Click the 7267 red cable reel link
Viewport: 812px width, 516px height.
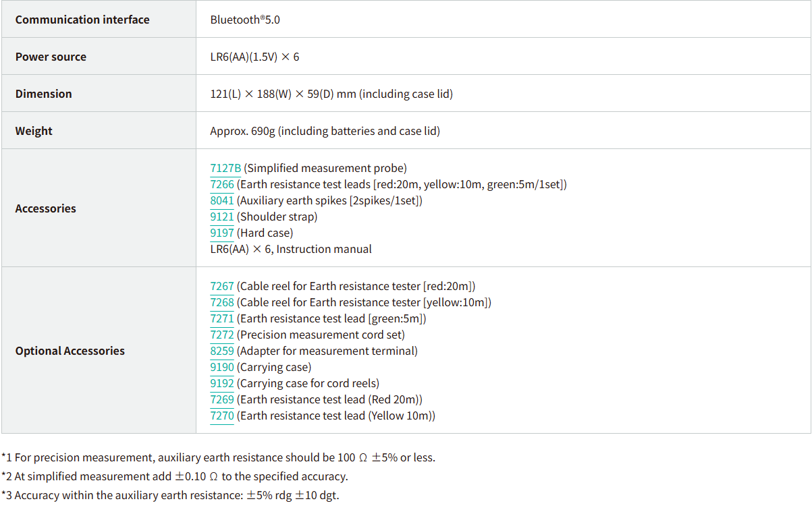(x=222, y=287)
